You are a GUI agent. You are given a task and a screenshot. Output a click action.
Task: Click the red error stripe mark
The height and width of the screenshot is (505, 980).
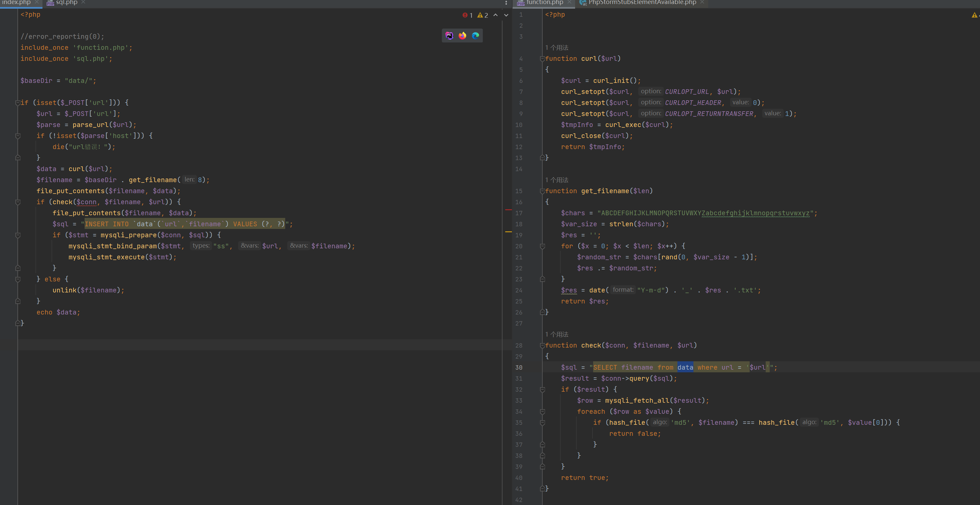tap(508, 210)
